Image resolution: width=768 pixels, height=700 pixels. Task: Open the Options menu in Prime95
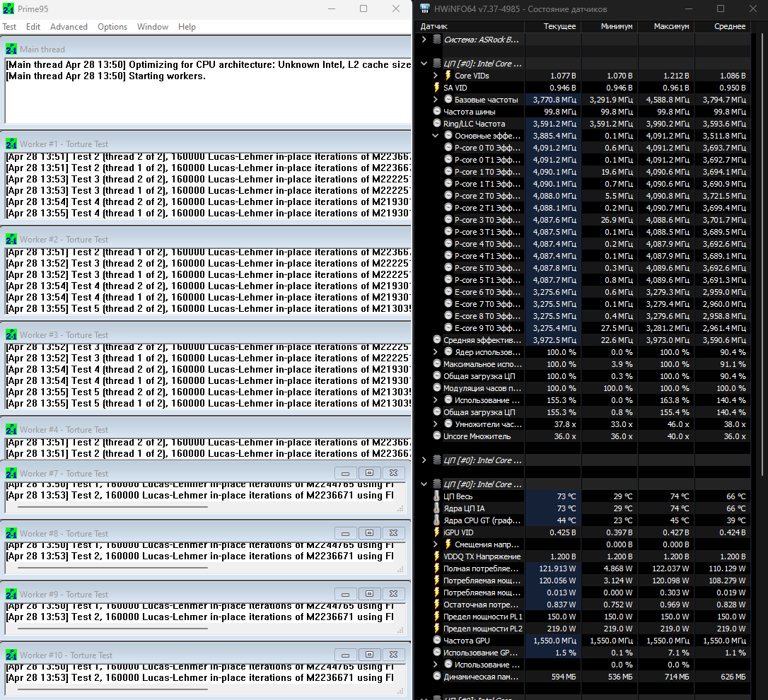pos(112,27)
